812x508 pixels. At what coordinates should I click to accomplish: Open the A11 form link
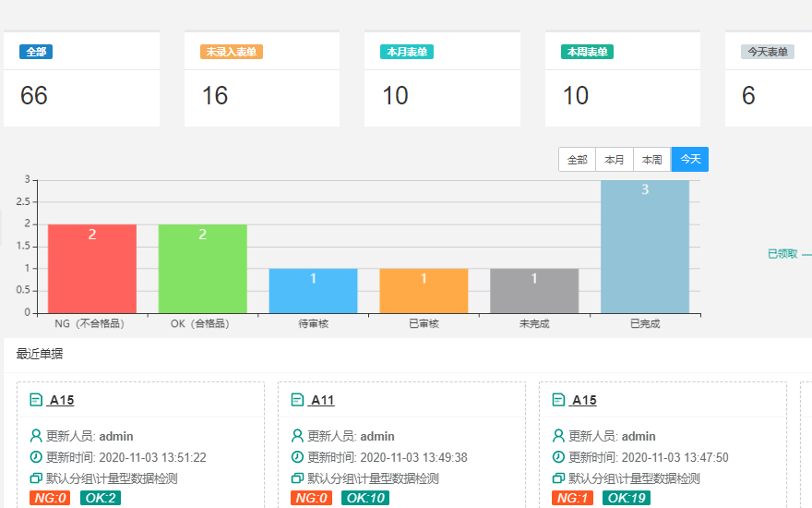[x=322, y=400]
